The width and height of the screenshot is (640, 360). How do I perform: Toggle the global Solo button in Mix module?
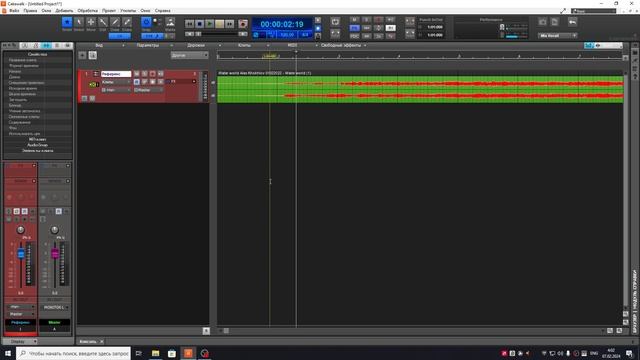(x=367, y=20)
